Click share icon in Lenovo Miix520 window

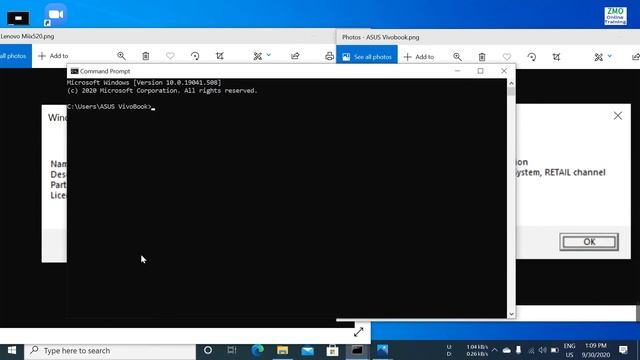pyautogui.click(x=295, y=56)
